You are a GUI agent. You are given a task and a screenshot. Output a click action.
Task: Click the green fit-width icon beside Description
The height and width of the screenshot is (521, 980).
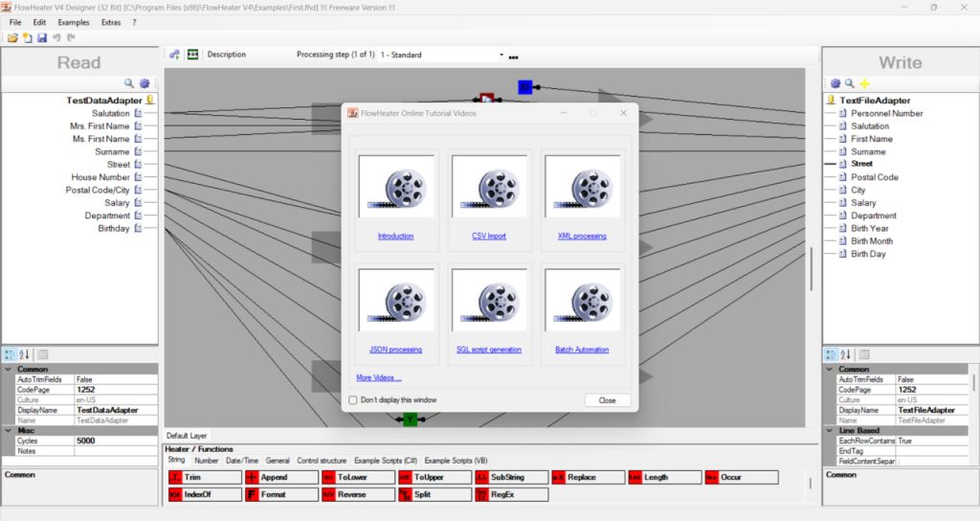(192, 55)
